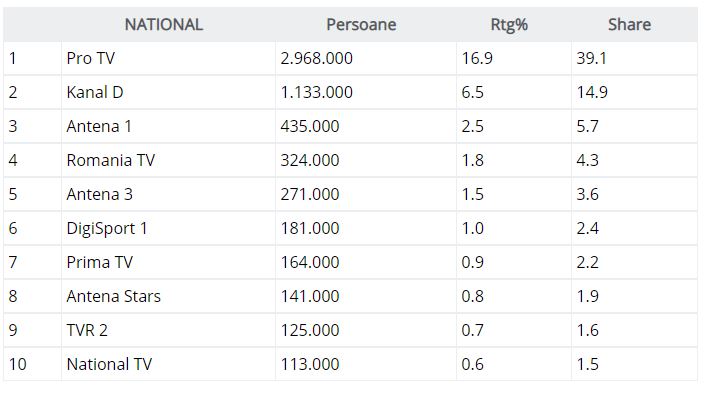Select the 39.1 share value

[x=591, y=59]
